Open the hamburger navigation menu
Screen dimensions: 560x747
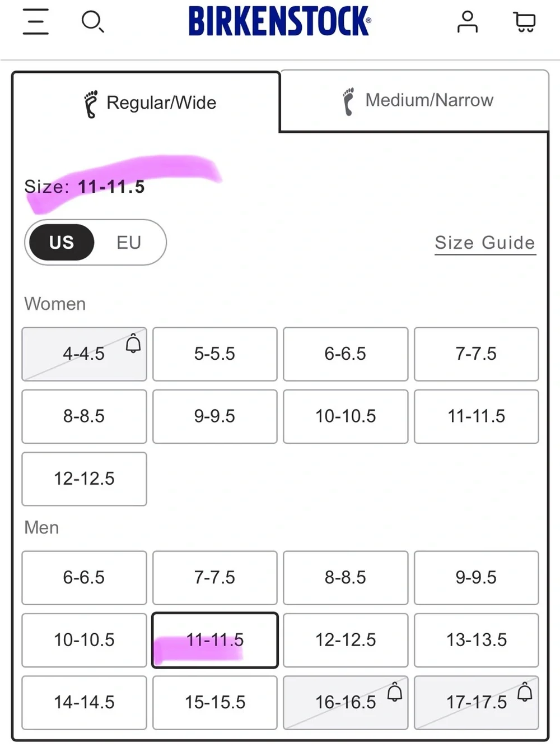35,22
